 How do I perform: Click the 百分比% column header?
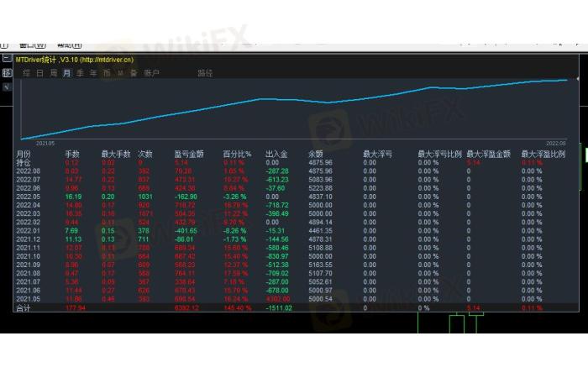tap(237, 155)
